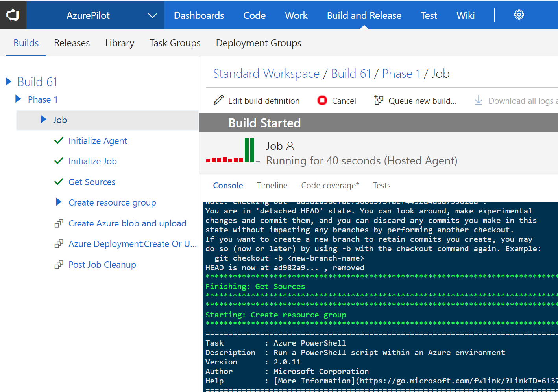Open Azure Deployment:Create Or U... step

pyautogui.click(x=133, y=244)
